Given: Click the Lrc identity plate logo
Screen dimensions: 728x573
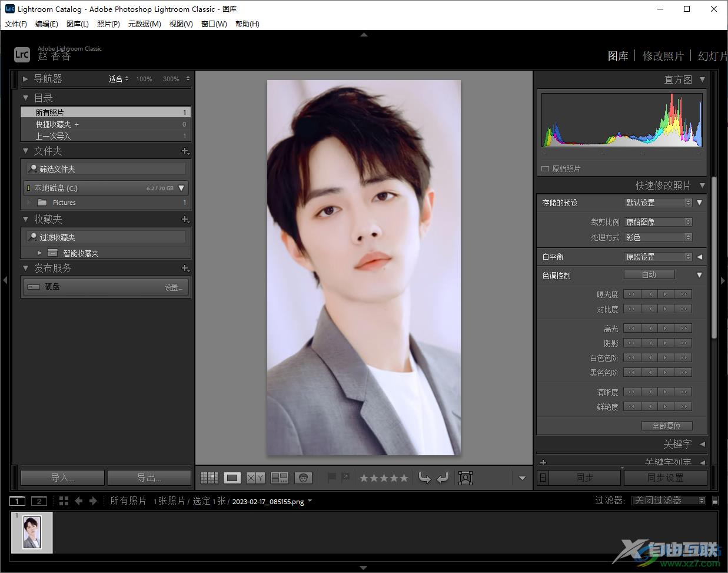Looking at the screenshot, I should click(x=22, y=55).
